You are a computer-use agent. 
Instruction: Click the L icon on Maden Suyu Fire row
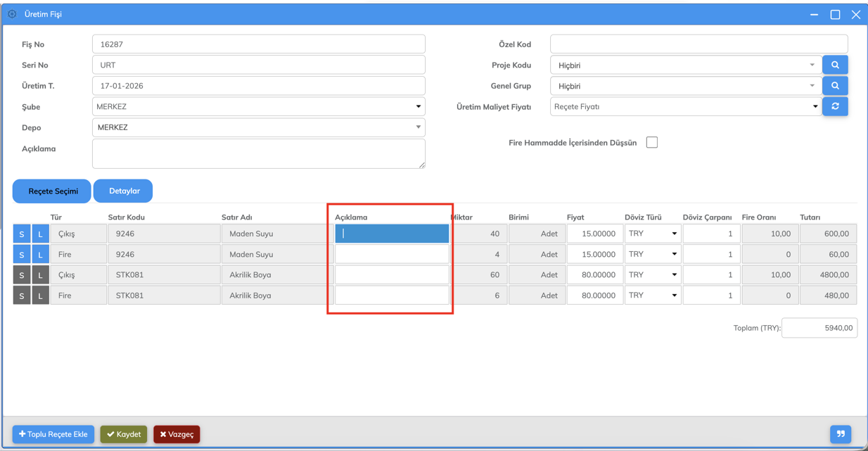click(40, 255)
